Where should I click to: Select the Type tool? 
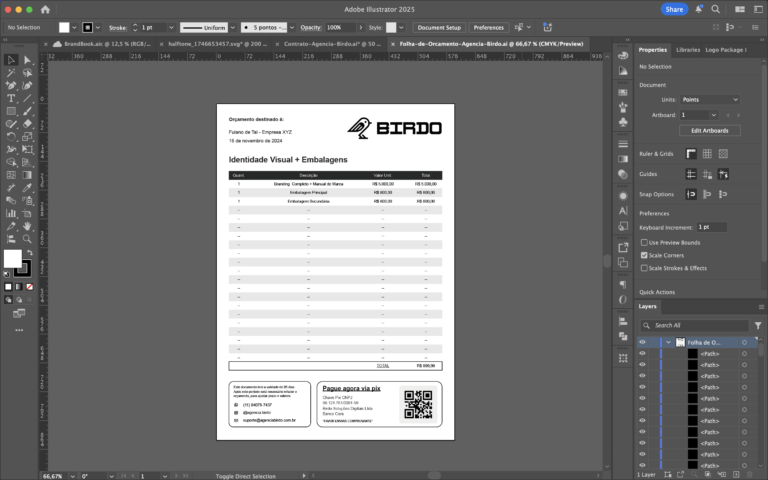(x=11, y=98)
